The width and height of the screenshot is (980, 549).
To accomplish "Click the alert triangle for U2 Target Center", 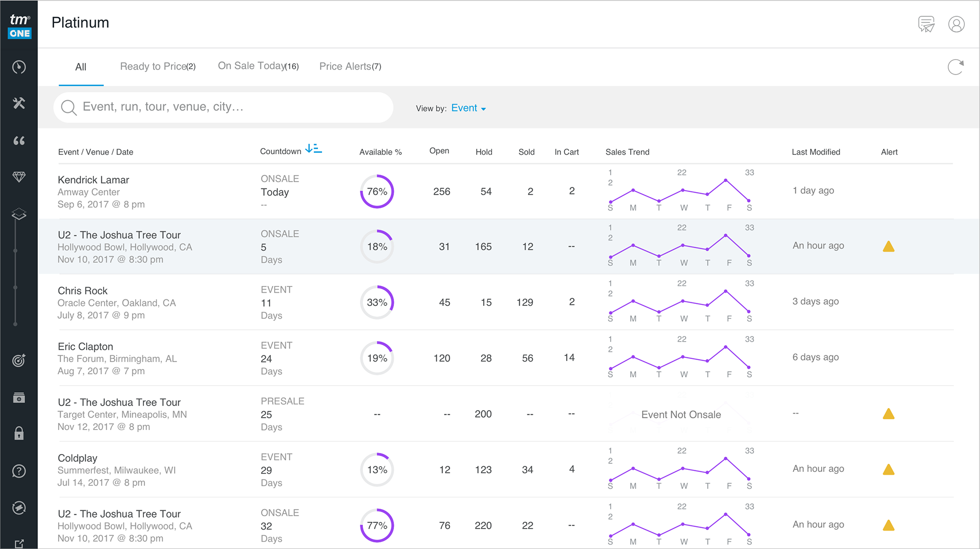I will (889, 414).
